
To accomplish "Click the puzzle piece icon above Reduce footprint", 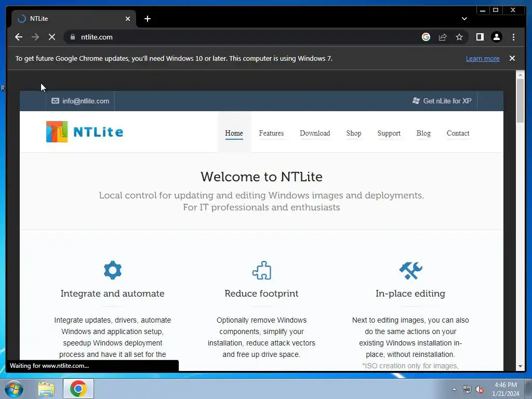I will 262,270.
